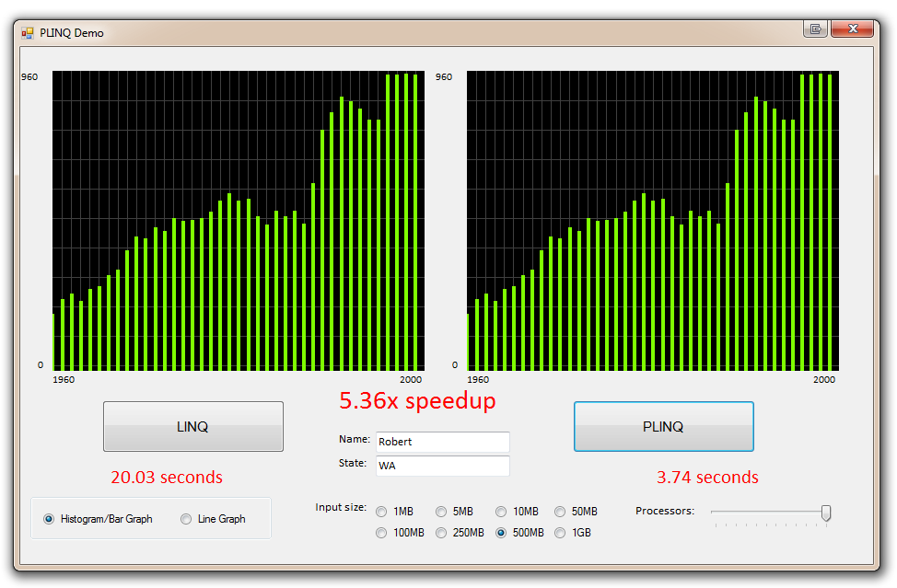This screenshot has width=897, height=588.
Task: Click the right PLINQ bar chart
Action: pyautogui.click(x=652, y=221)
